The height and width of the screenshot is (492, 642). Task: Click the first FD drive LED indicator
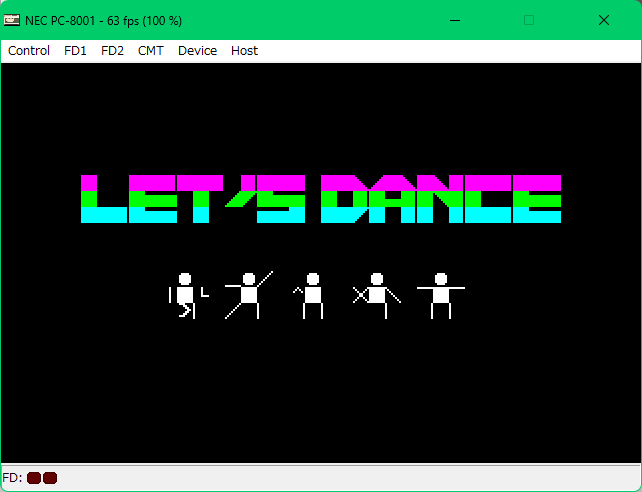point(33,478)
